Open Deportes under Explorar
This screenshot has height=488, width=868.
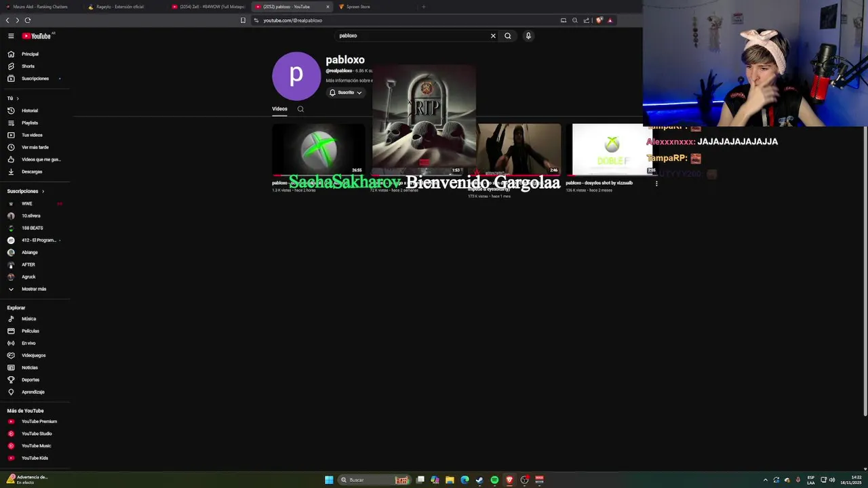31,380
